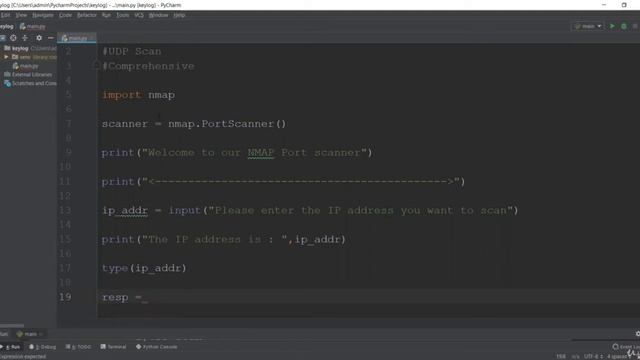
Task: Open the Run menu
Action: pos(106,15)
